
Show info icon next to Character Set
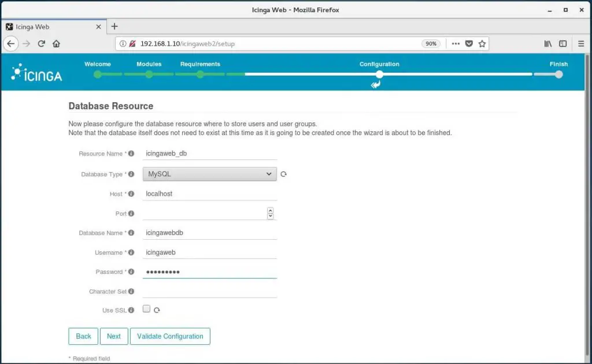pyautogui.click(x=131, y=291)
